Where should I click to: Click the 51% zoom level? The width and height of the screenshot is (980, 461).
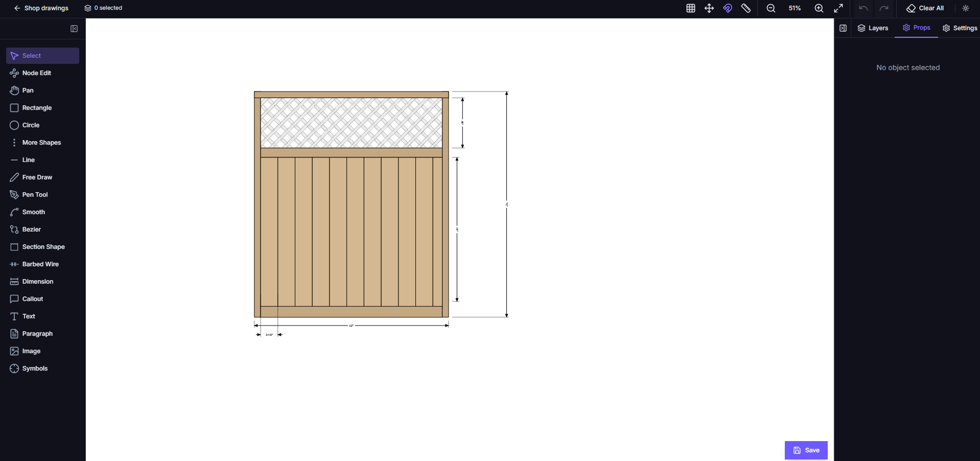click(795, 8)
